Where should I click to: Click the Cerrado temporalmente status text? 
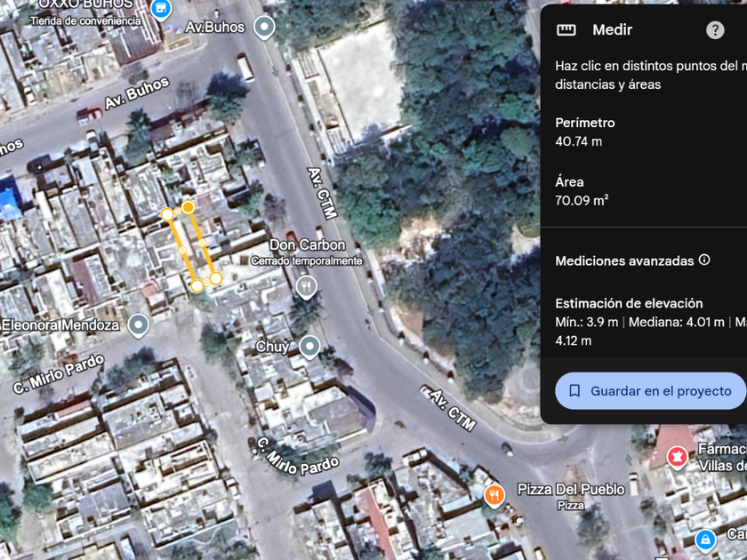tap(307, 261)
